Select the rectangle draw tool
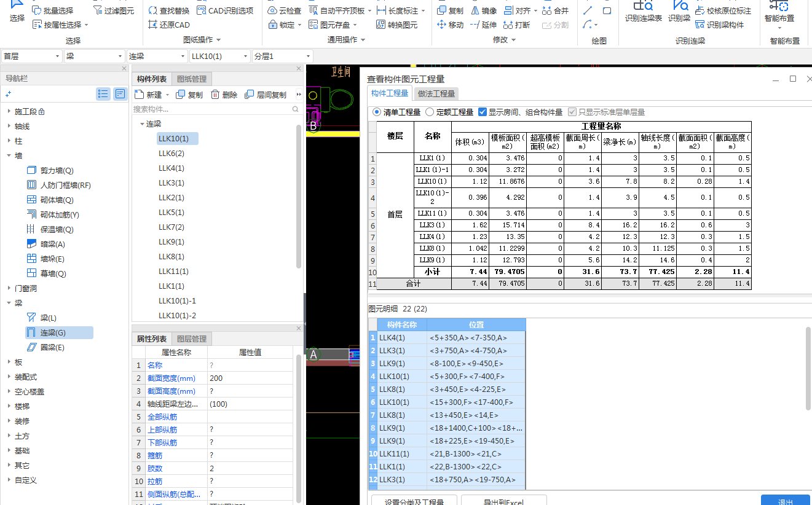The width and height of the screenshot is (812, 505). pyautogui.click(x=607, y=10)
